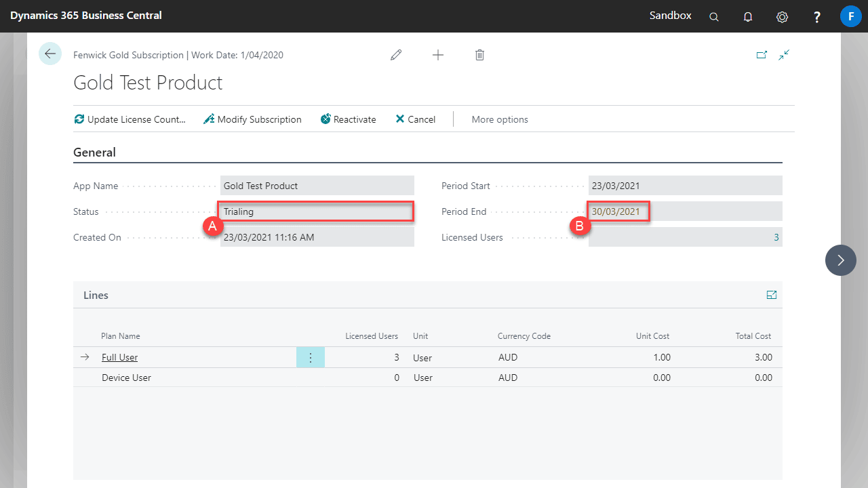868x488 pixels.
Task: Click the Period End field
Action: 686,211
